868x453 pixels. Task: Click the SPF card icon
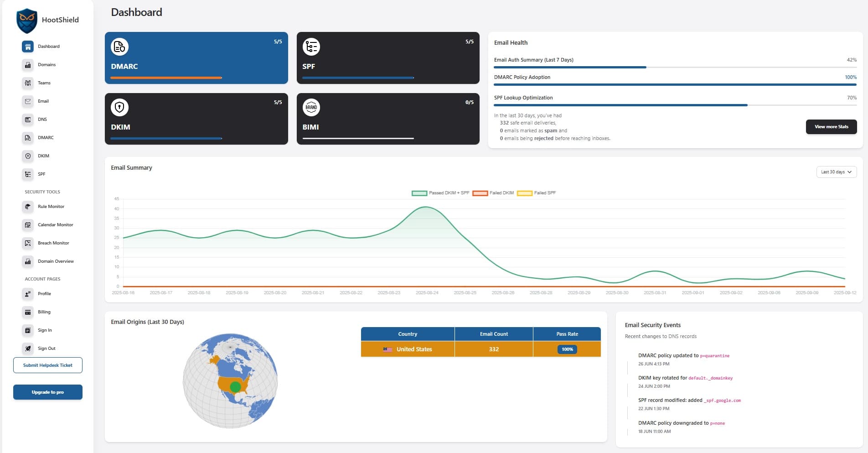tap(311, 47)
